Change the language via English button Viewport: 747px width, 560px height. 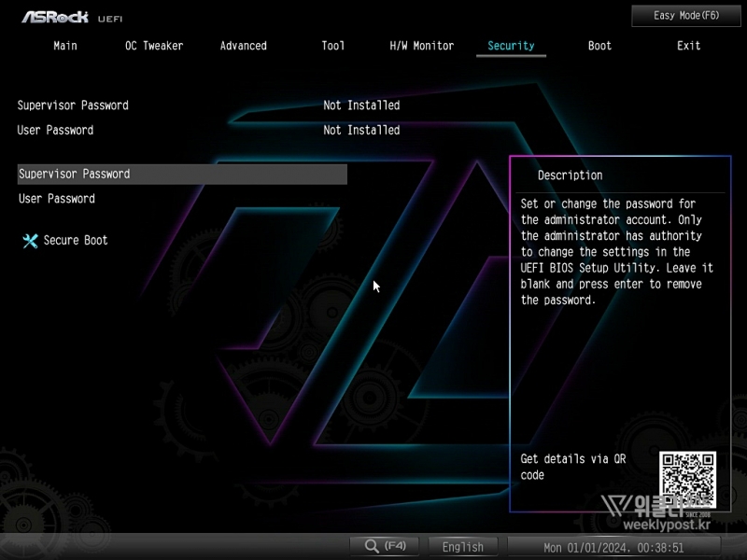coord(463,547)
